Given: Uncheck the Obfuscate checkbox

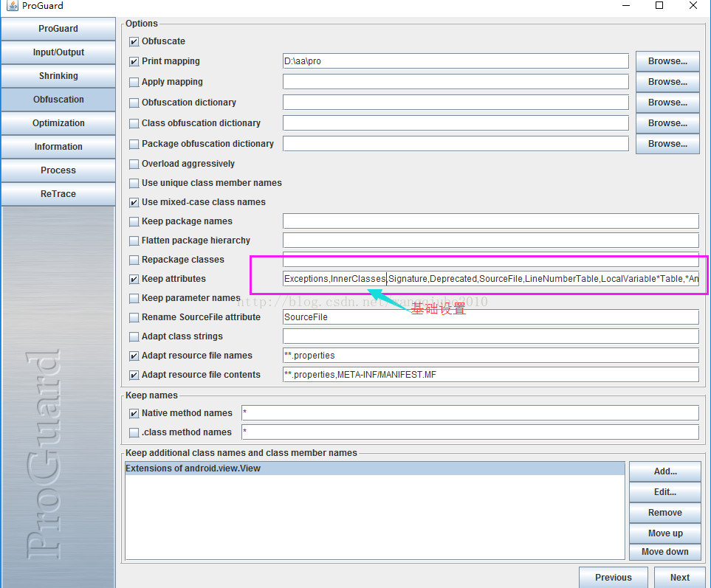Looking at the screenshot, I should (x=134, y=41).
